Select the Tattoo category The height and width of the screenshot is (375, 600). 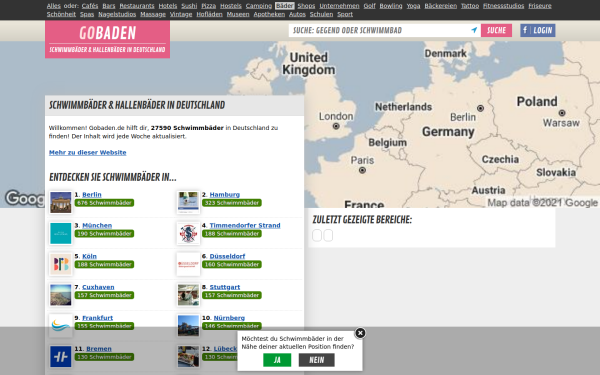(x=470, y=6)
